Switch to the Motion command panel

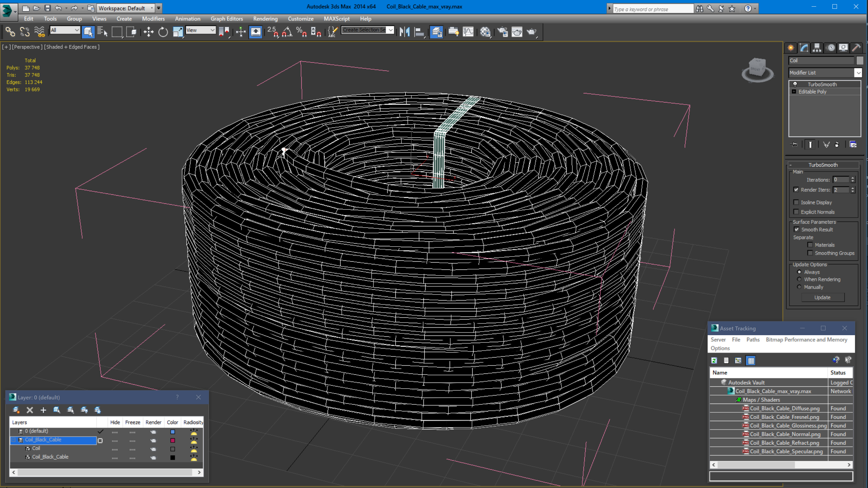[x=831, y=48]
